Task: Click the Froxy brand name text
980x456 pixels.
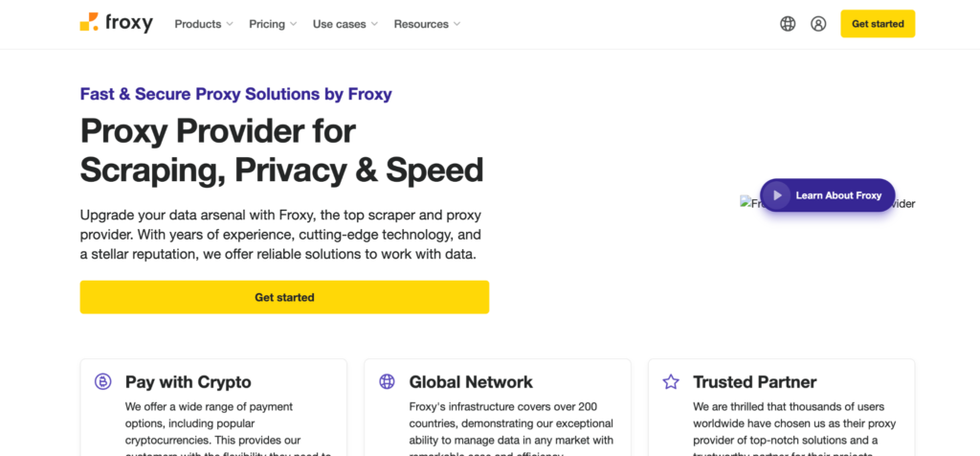Action: pos(130,24)
